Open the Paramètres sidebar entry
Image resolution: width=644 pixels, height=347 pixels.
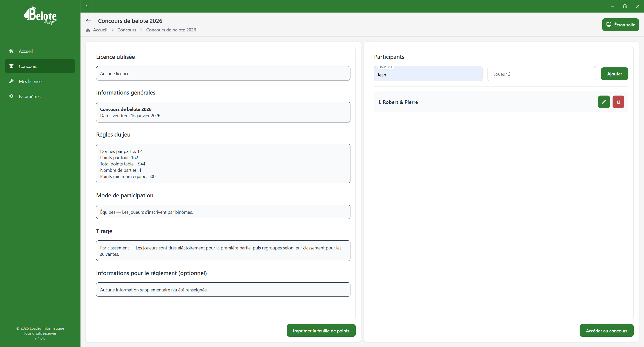coord(29,96)
